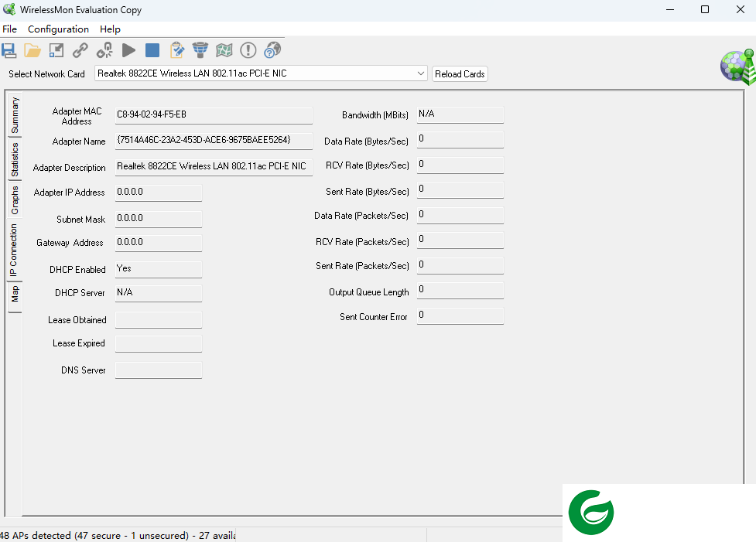
Task: Switch to the Map tab
Action: click(15, 297)
